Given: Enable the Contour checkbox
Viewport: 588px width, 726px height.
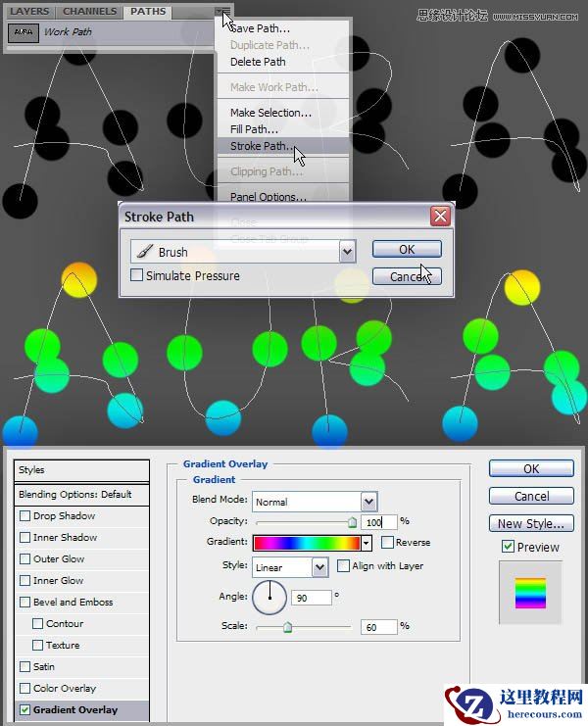Looking at the screenshot, I should [37, 623].
